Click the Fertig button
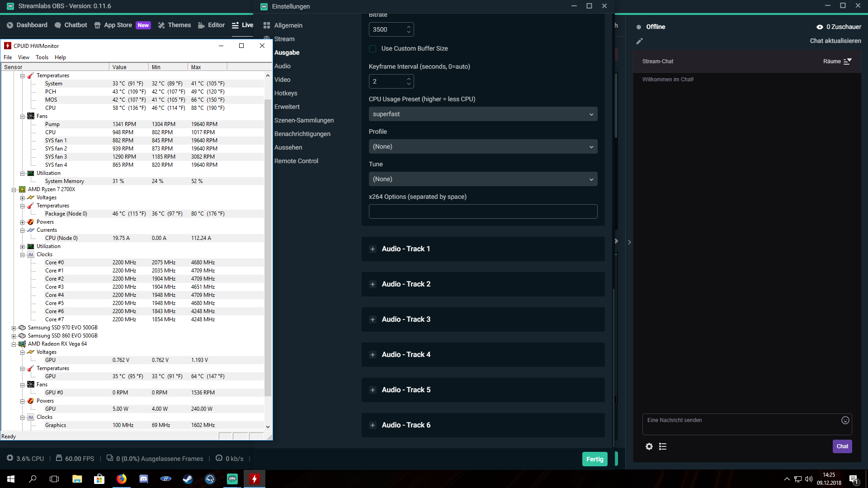This screenshot has height=488, width=868. 594,459
